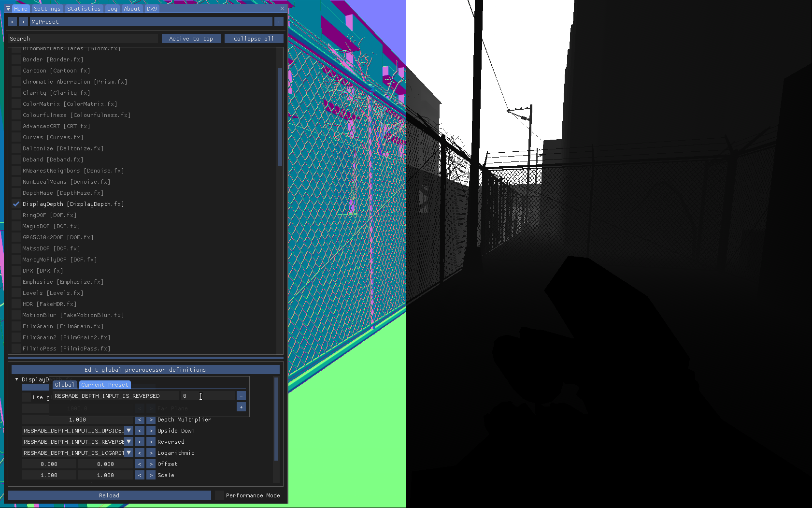Click the effects list vertical scrollbar

(x=280, y=117)
